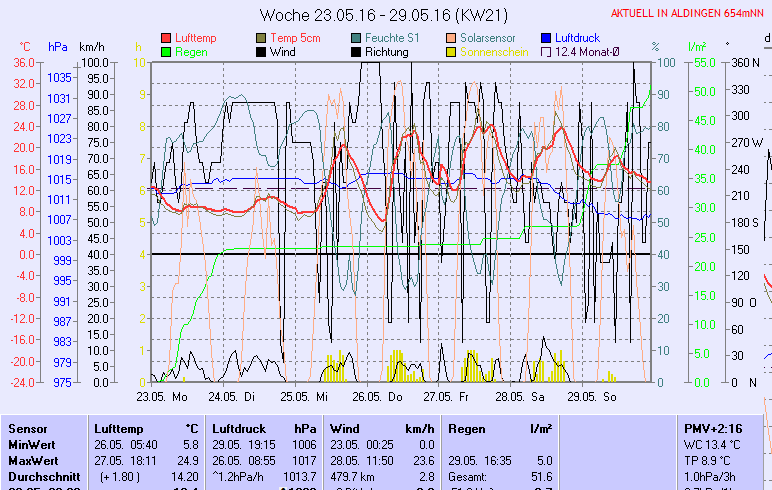Click the Regen column header in table
The height and width of the screenshot is (490, 772).
click(x=468, y=428)
